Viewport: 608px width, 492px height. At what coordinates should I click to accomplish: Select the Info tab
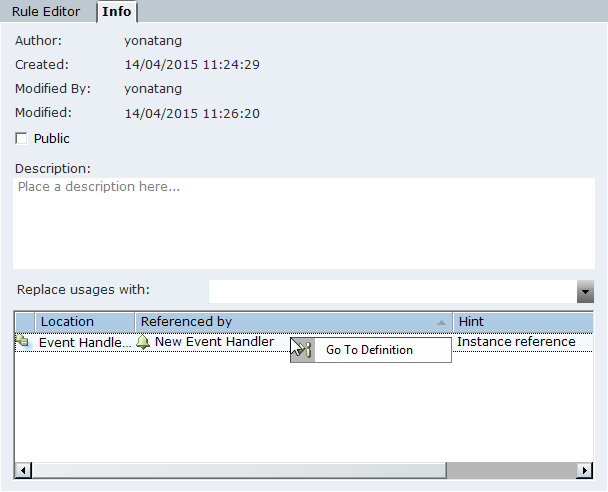(x=117, y=12)
